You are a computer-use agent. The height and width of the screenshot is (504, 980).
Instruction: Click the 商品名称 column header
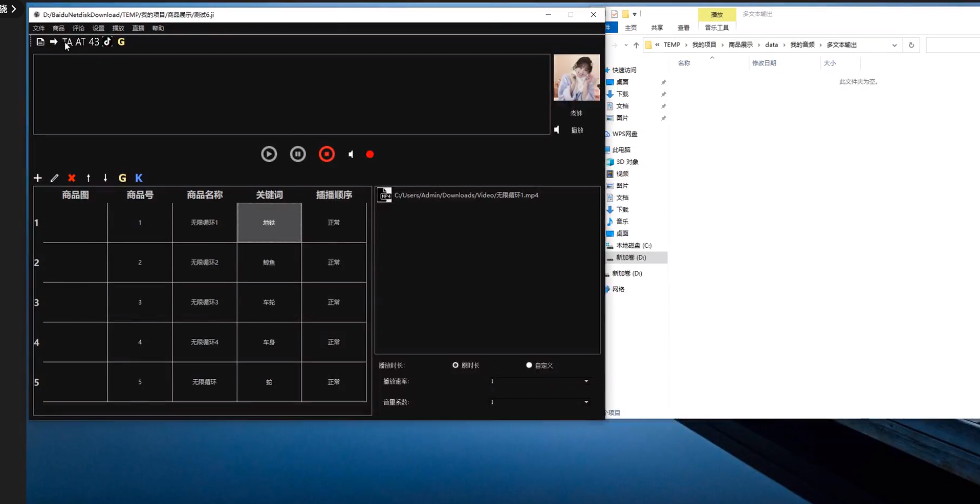[x=205, y=195]
